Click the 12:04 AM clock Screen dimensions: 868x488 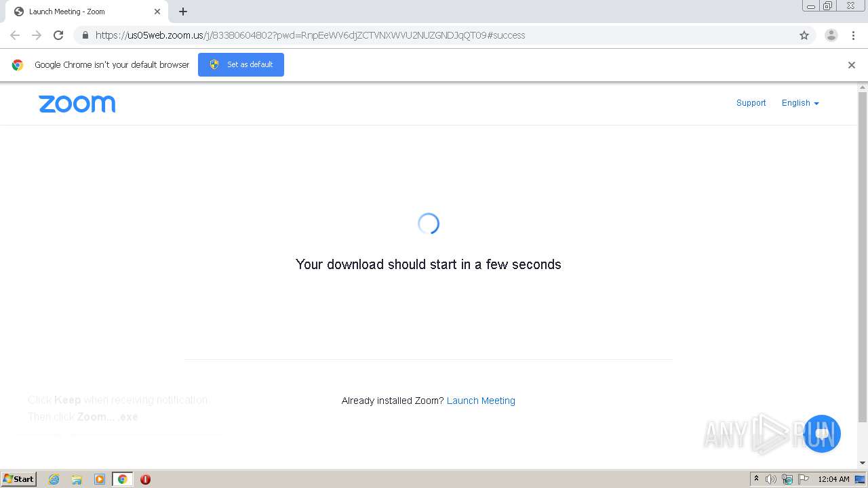click(833, 479)
